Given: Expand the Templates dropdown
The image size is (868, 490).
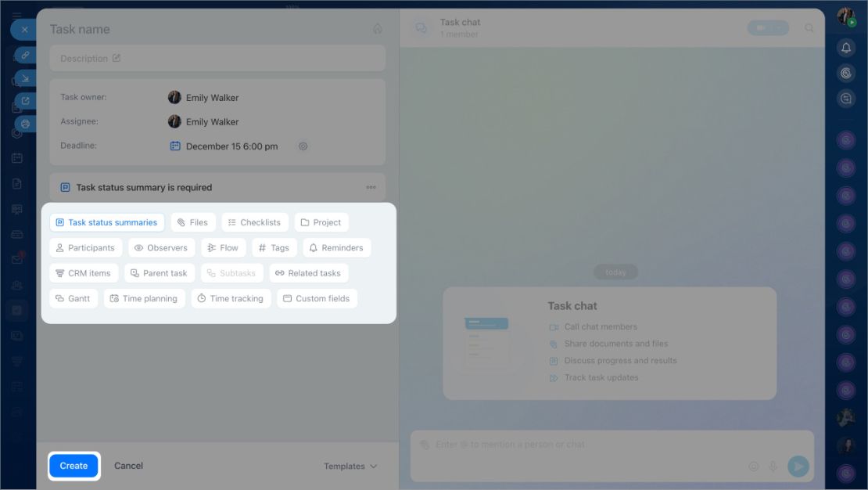Looking at the screenshot, I should [350, 467].
